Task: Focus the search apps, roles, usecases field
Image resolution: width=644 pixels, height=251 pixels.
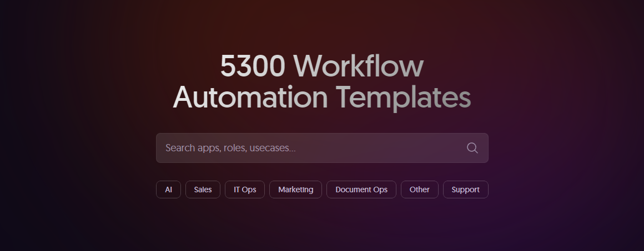Action: (311, 148)
